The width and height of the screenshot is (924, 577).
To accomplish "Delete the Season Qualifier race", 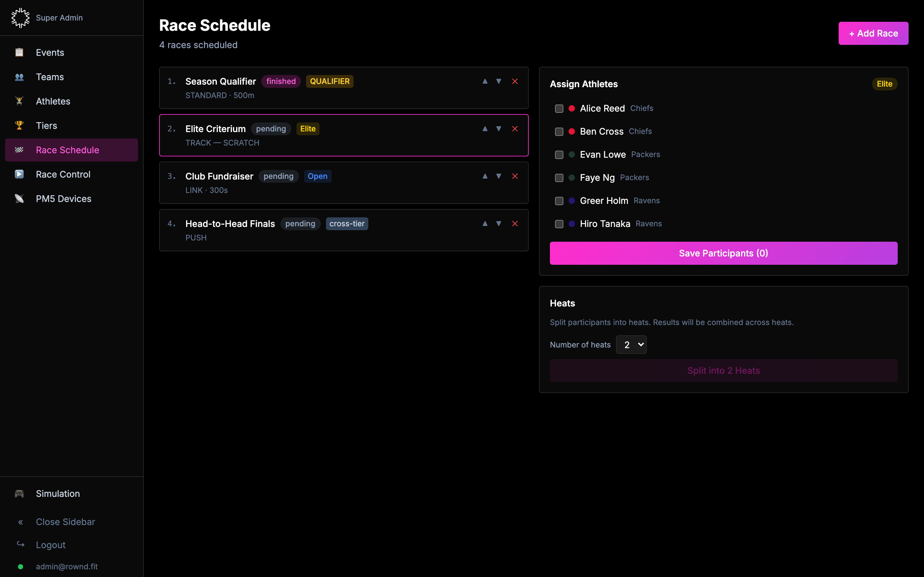I will pos(515,81).
